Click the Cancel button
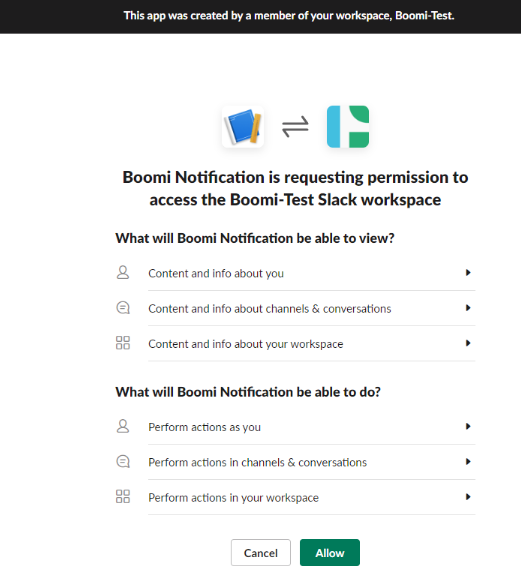Image resolution: width=521 pixels, height=576 pixels. click(261, 552)
